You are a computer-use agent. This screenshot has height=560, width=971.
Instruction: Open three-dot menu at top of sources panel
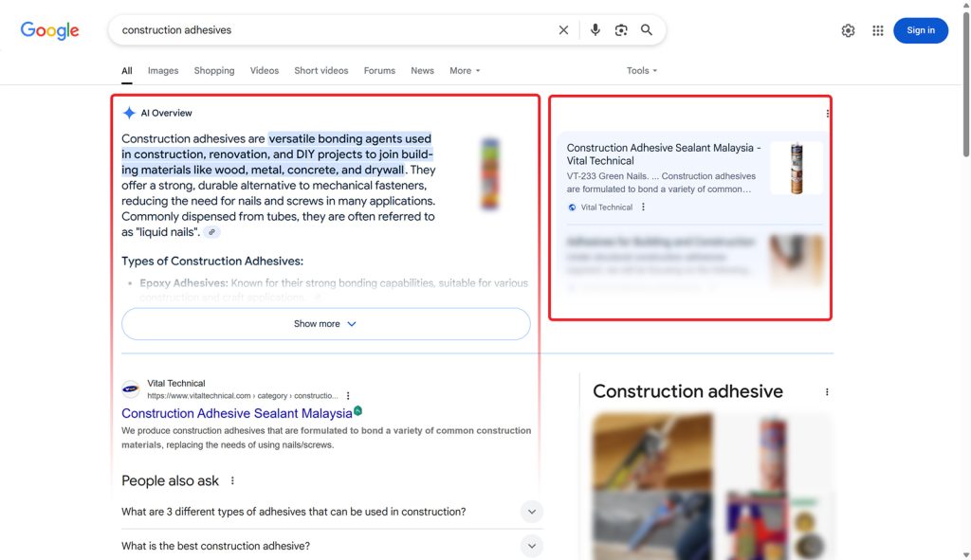[x=827, y=114]
